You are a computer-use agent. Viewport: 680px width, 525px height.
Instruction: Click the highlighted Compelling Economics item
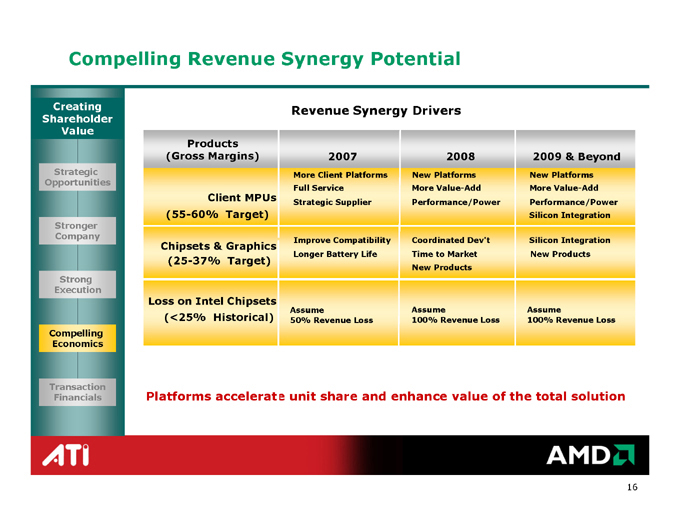click(77, 338)
